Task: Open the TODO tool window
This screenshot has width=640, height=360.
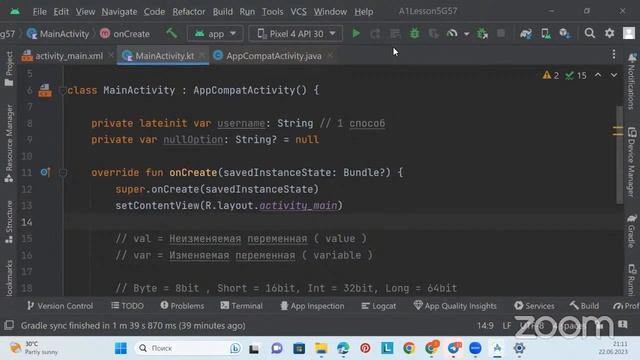Action: coord(127,306)
